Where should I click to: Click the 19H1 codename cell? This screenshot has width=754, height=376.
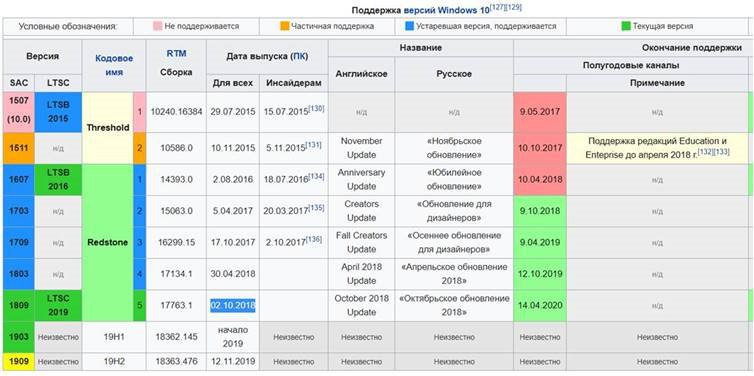coord(114,337)
